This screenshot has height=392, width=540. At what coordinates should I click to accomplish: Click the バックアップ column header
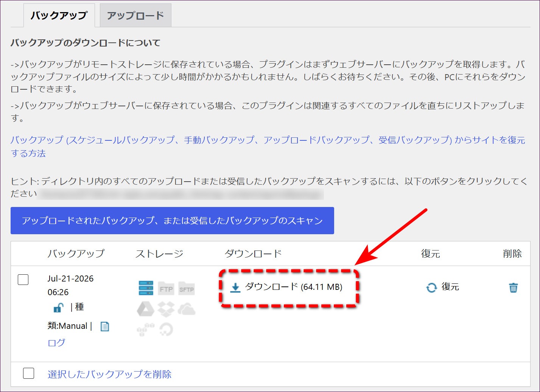(76, 254)
